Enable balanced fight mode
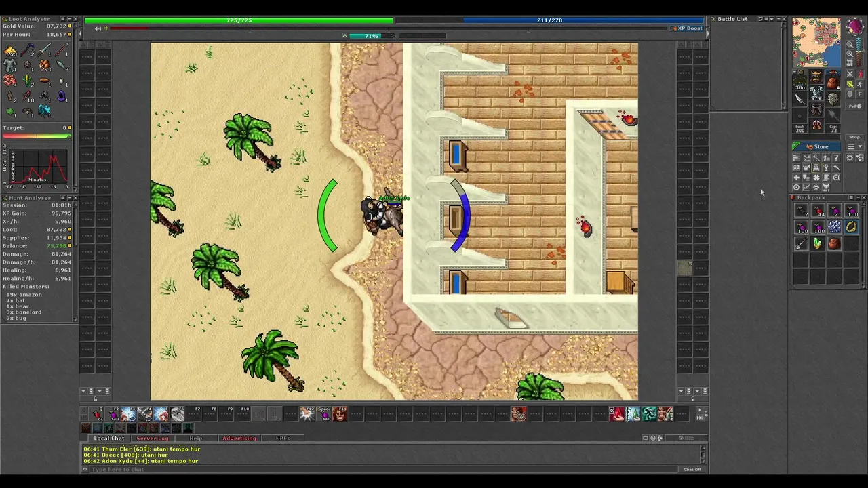Image resolution: width=868 pixels, height=488 pixels. tap(849, 84)
